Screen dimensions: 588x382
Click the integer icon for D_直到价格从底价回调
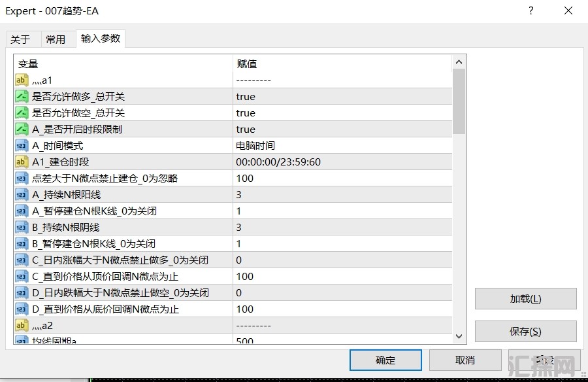(22, 309)
